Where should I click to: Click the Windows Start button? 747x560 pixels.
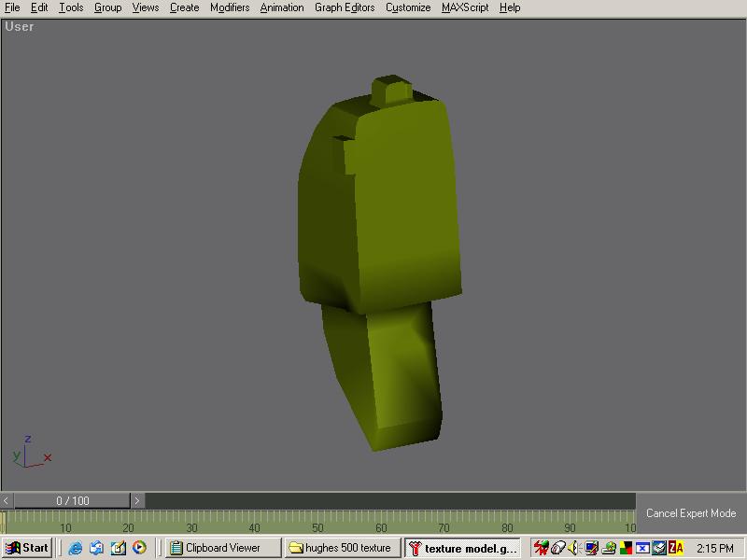coord(27,548)
